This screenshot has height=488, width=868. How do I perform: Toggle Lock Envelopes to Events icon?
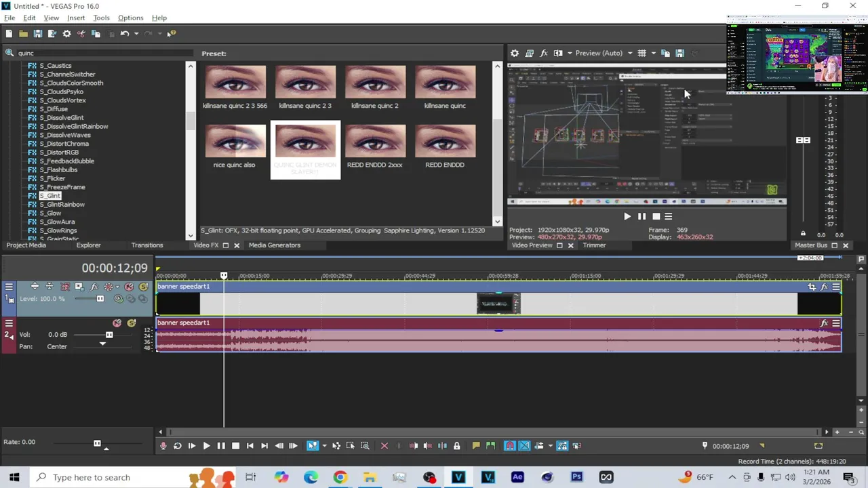point(562,445)
